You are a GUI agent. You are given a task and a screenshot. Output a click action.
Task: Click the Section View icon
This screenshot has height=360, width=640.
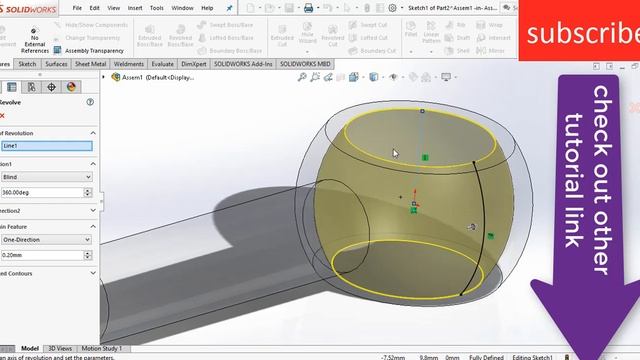pos(340,77)
